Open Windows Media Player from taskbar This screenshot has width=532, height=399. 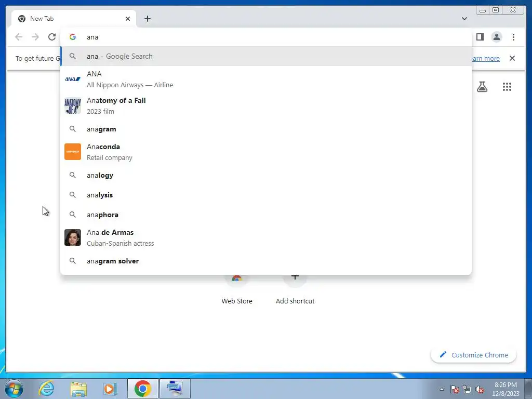click(110, 389)
